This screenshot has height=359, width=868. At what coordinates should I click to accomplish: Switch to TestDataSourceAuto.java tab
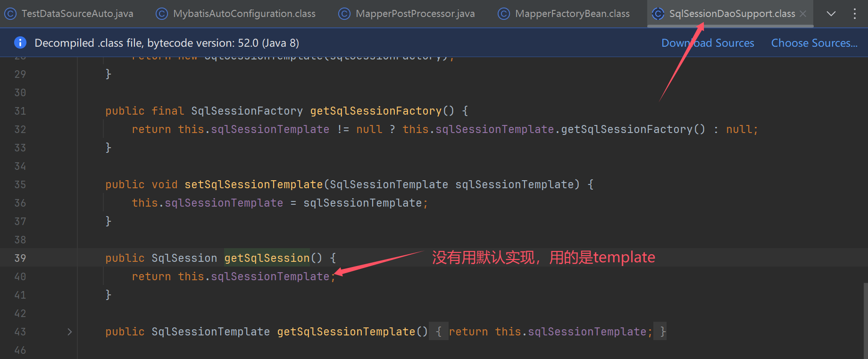pos(77,14)
